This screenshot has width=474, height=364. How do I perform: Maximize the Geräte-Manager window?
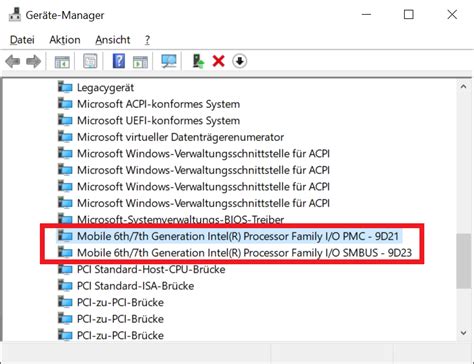[x=409, y=15]
